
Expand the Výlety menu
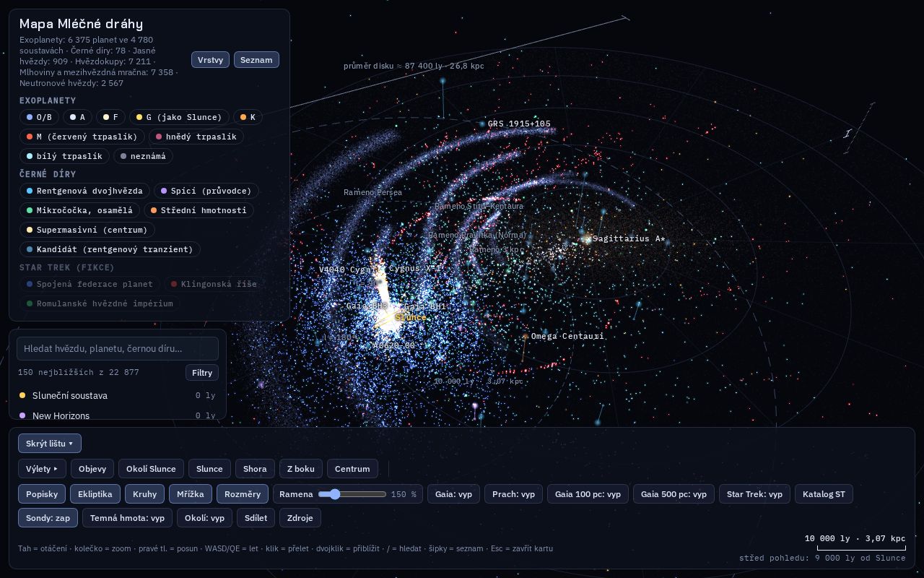point(42,469)
